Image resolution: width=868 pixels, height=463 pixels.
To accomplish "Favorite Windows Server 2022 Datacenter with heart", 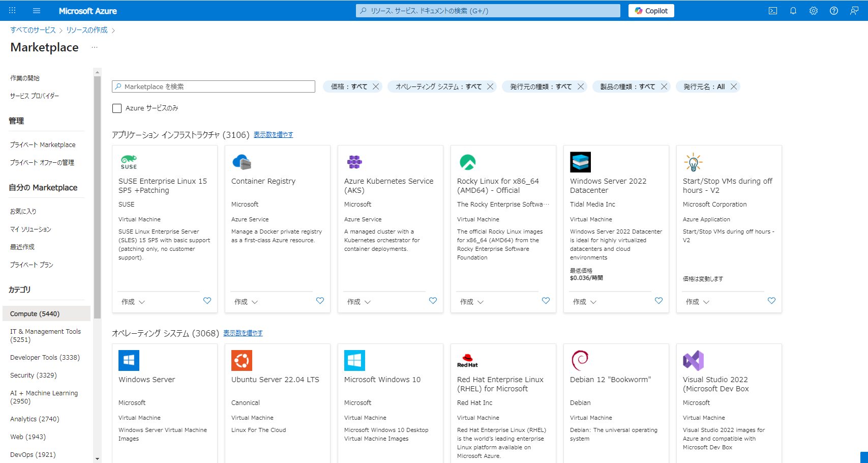I will pyautogui.click(x=659, y=301).
